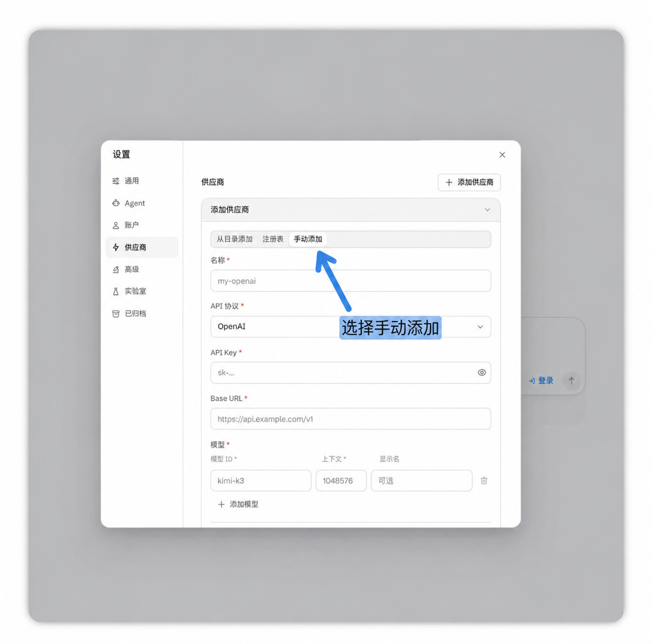Close the 设置 dialog
This screenshot has width=652, height=644.
502,155
